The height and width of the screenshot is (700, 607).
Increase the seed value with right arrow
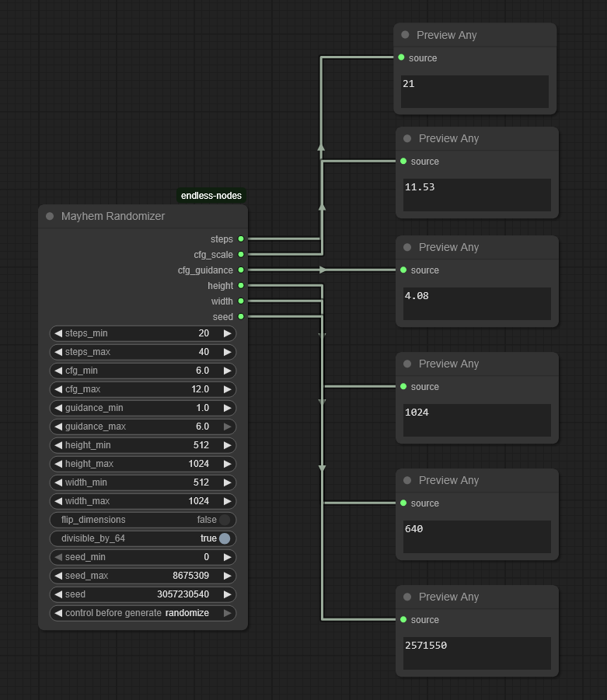point(228,594)
